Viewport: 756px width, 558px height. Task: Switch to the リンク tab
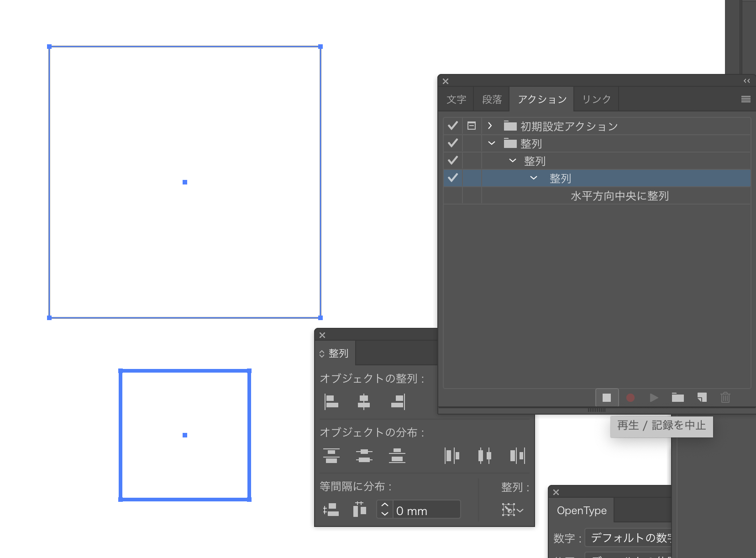click(596, 99)
